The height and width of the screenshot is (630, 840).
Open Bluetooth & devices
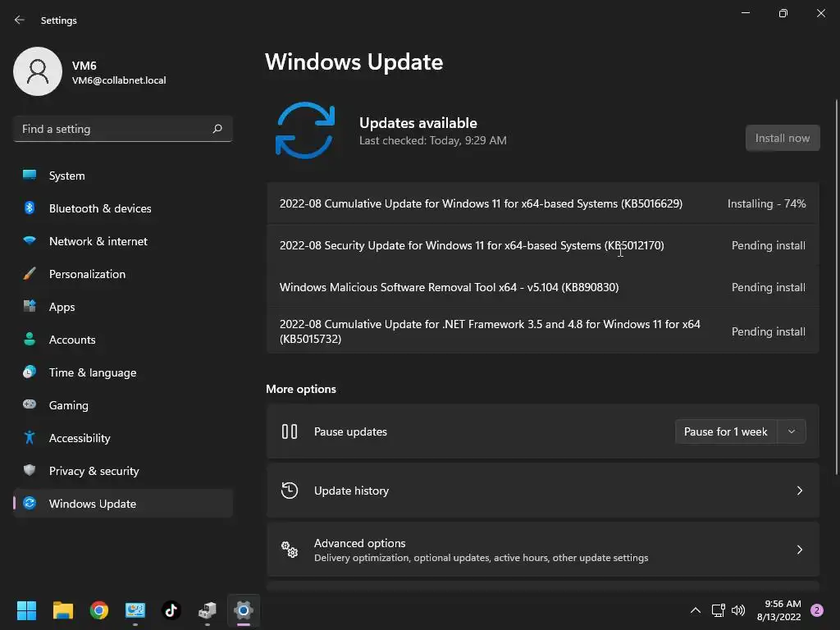(123, 208)
